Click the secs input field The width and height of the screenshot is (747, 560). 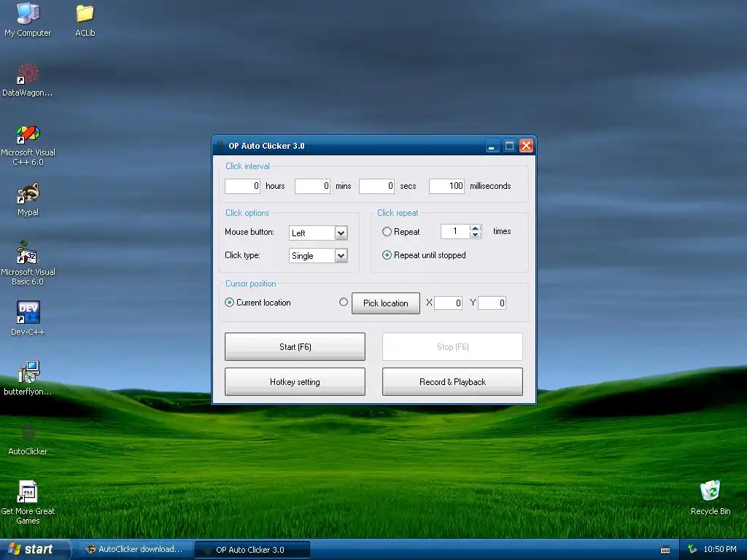coord(377,186)
